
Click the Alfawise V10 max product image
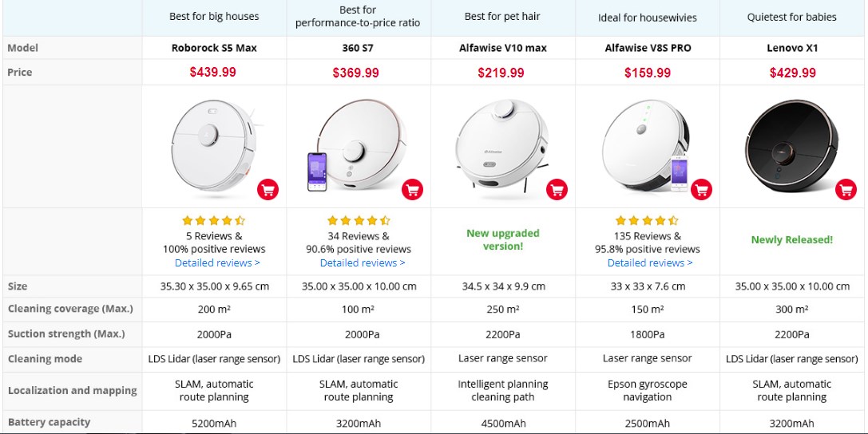(x=502, y=145)
